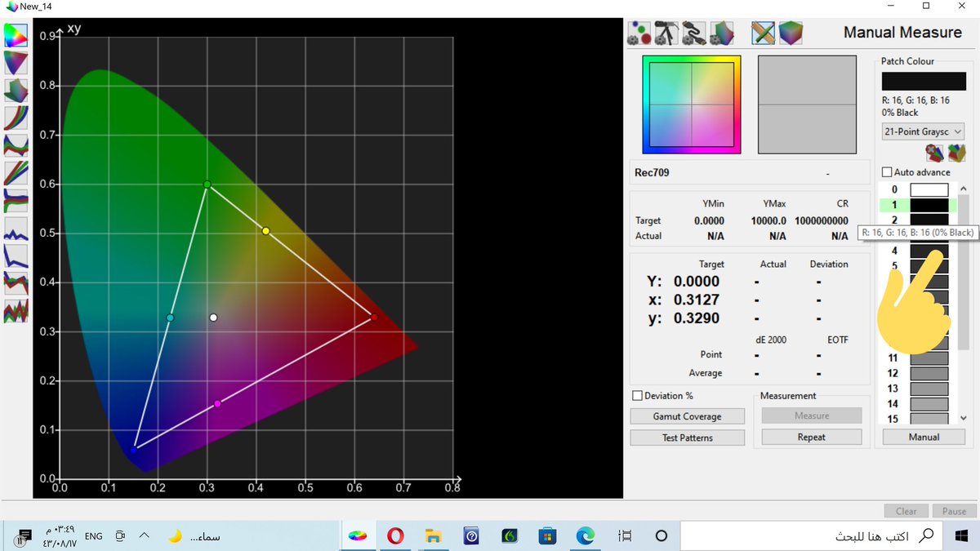
Task: Select the patch swatch in row 4
Action: [x=929, y=251]
